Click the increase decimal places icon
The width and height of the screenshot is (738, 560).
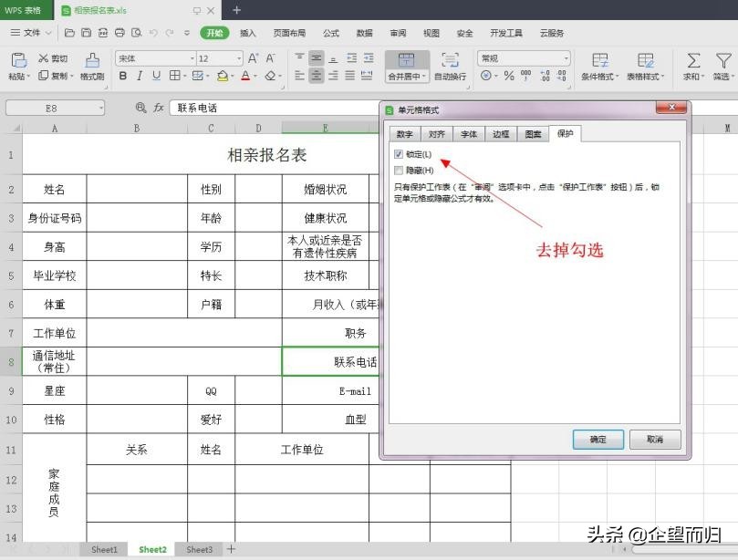(x=545, y=76)
